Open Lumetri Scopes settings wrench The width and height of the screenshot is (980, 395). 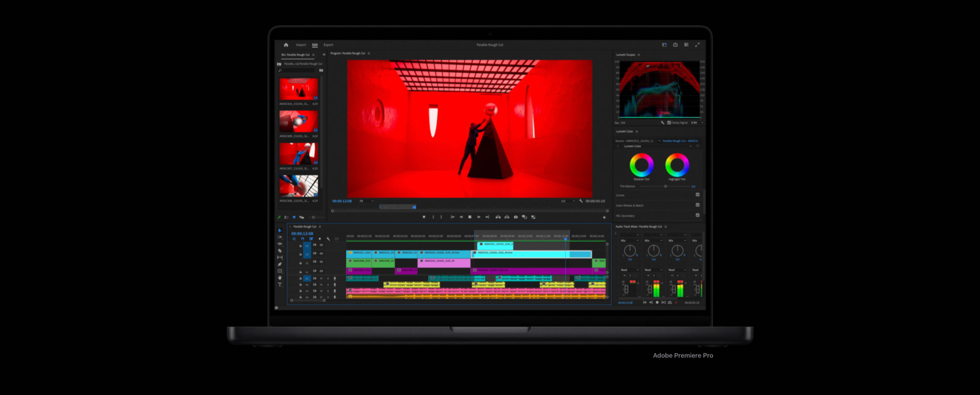click(x=662, y=123)
